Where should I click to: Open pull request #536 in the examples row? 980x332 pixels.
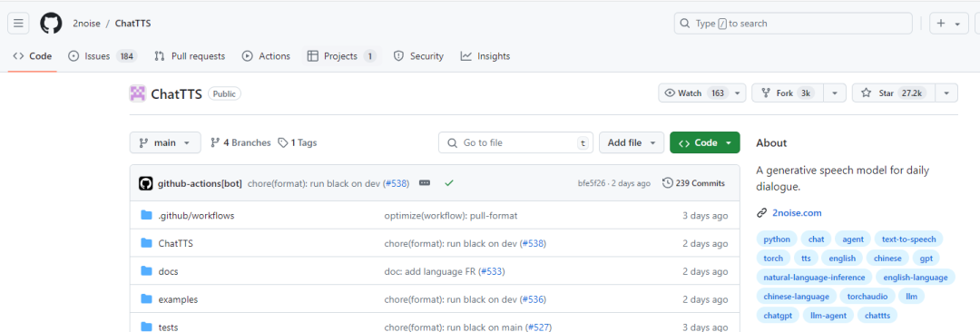[x=534, y=299]
